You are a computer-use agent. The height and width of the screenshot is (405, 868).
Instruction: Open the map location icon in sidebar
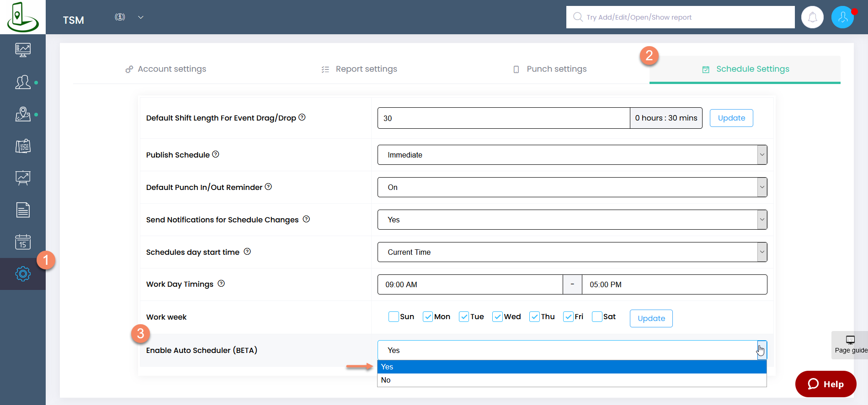[x=23, y=114]
